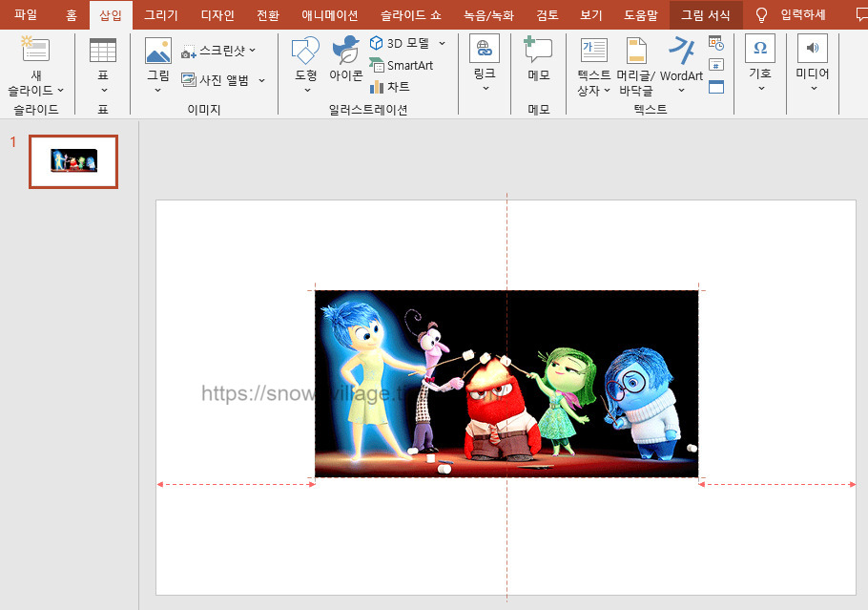This screenshot has width=868, height=610.
Task: Expand the 3D Model dropdown arrow
Action: (442, 43)
